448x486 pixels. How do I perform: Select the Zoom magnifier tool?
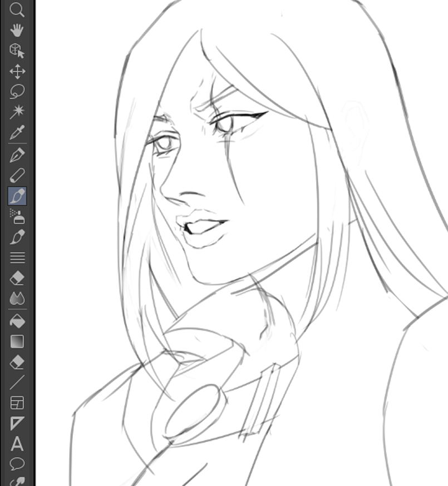coord(17,9)
